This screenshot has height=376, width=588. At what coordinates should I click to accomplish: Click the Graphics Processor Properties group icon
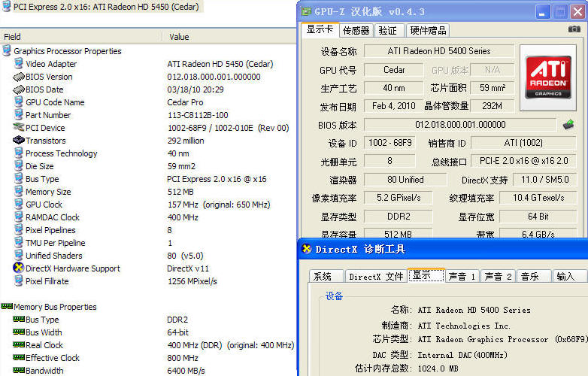(6, 50)
